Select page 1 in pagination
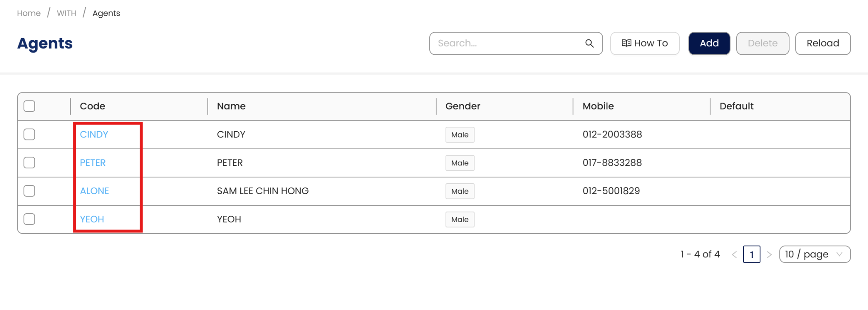The width and height of the screenshot is (868, 310). pyautogui.click(x=752, y=254)
